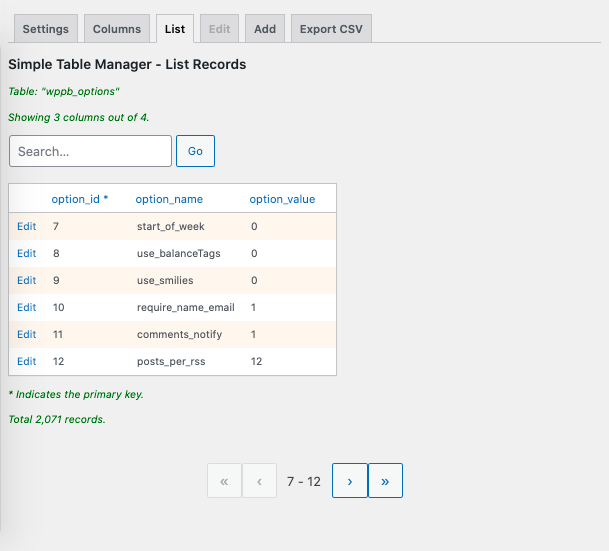
Task: Edit the use_smilies record
Action: click(26, 280)
